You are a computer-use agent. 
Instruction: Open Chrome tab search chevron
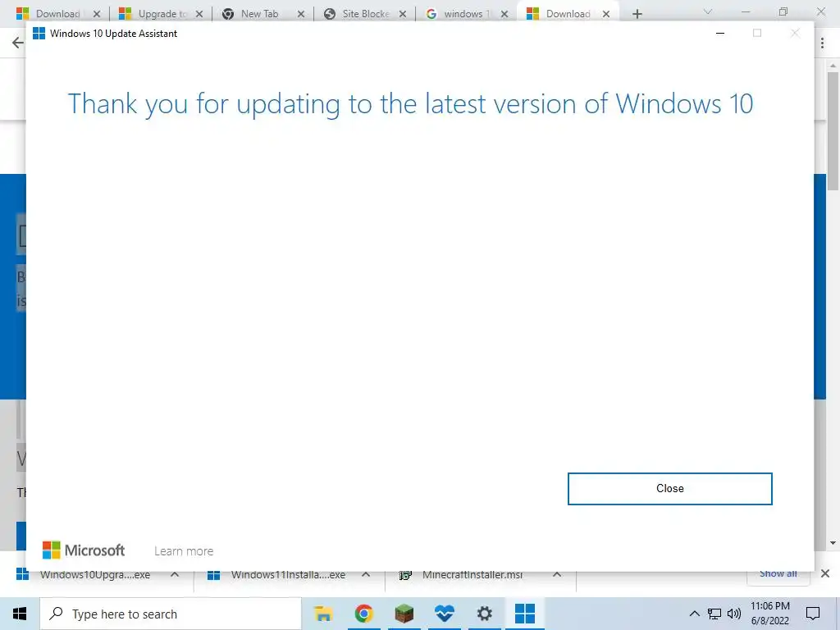tap(708, 11)
